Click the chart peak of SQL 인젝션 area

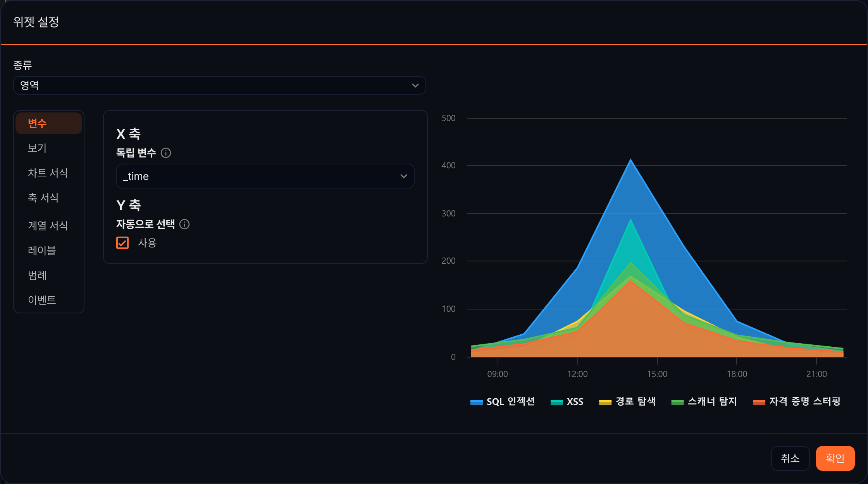tap(630, 159)
